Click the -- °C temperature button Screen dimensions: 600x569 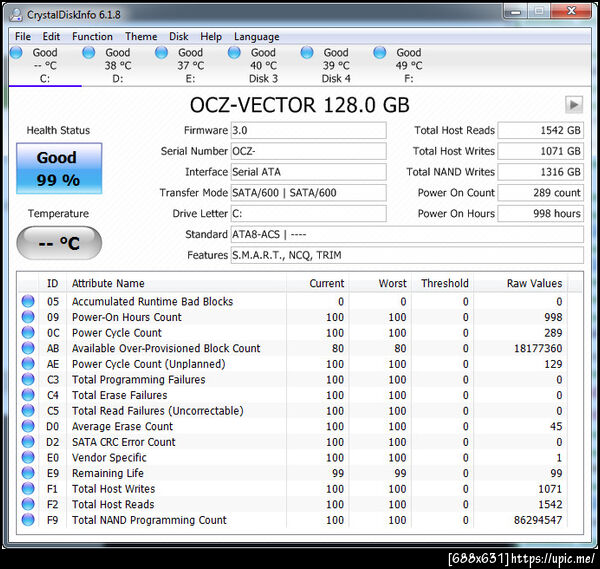click(x=59, y=243)
